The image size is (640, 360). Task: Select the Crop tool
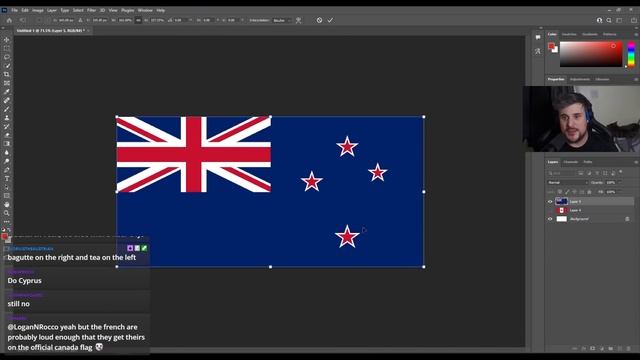[x=7, y=74]
